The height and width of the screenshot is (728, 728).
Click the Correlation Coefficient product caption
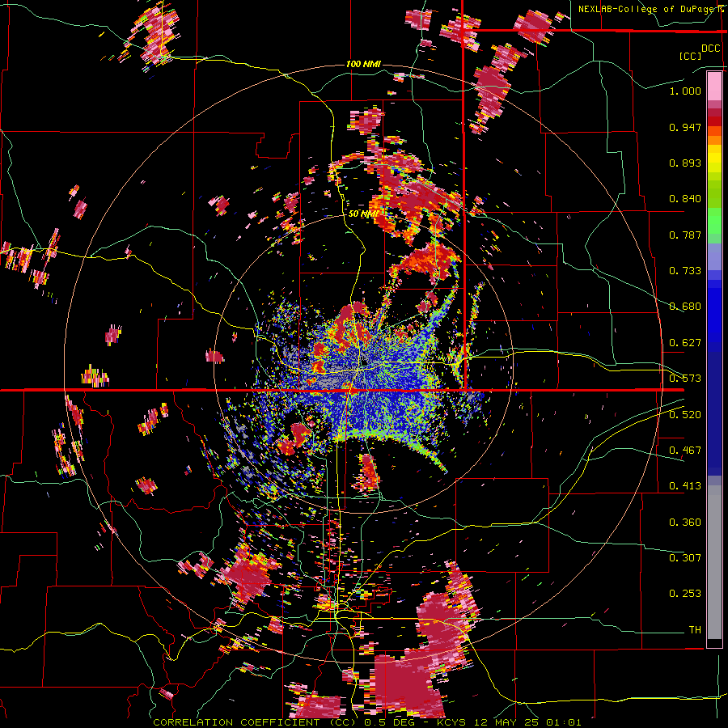click(x=366, y=722)
